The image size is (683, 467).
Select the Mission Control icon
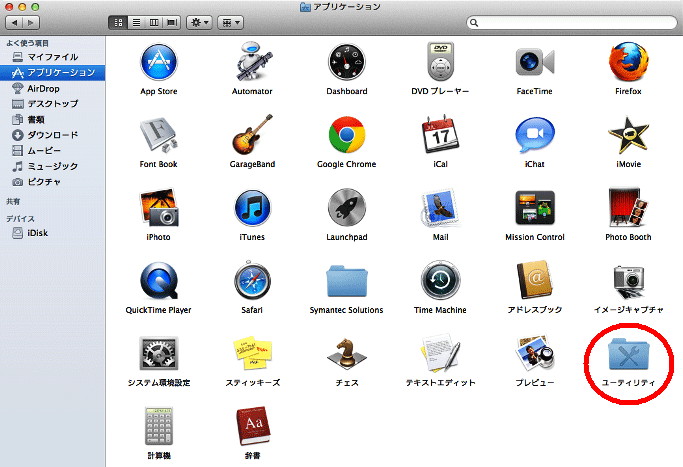pyautogui.click(x=534, y=207)
